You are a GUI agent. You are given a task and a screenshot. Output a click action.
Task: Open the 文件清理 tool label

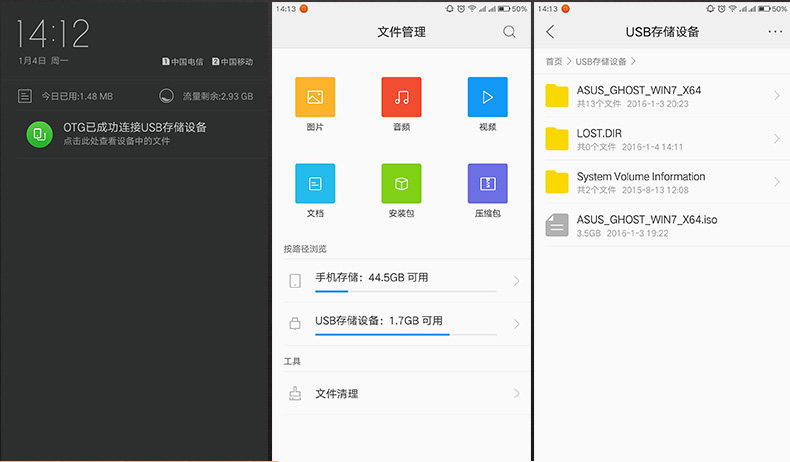pos(337,393)
